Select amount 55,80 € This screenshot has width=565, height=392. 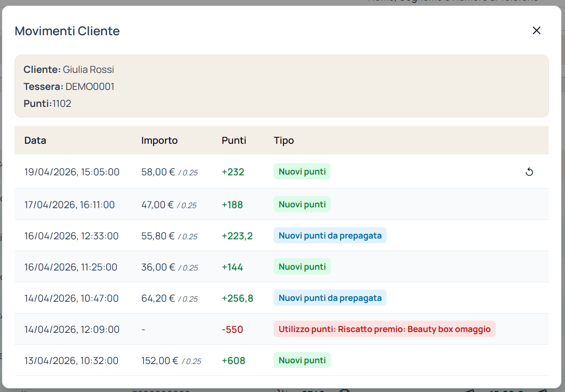click(x=158, y=236)
